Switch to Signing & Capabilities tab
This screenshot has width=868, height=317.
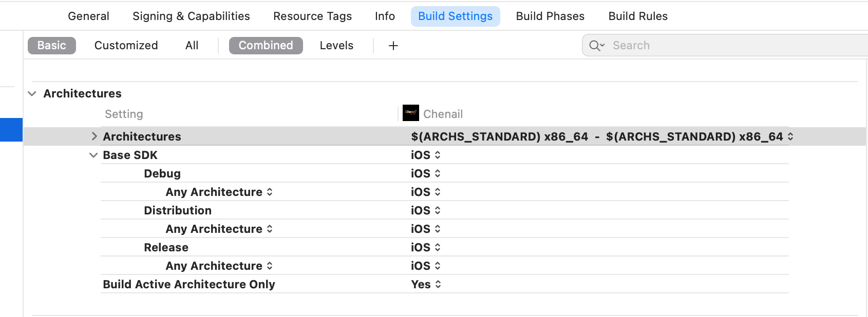click(191, 16)
